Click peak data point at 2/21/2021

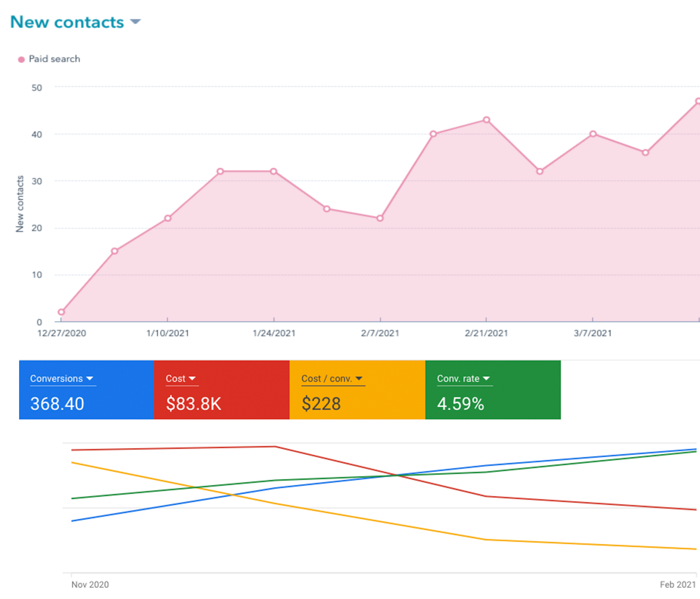tap(486, 120)
